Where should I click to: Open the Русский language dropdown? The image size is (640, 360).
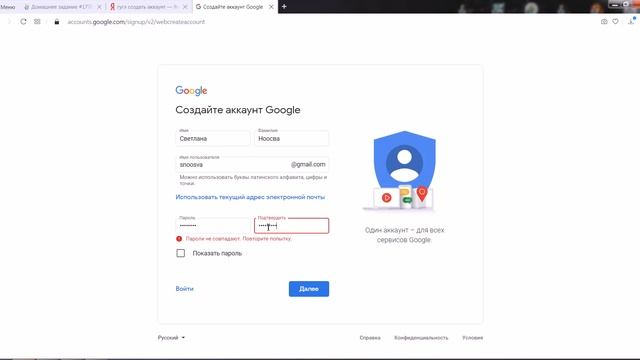pyautogui.click(x=171, y=338)
